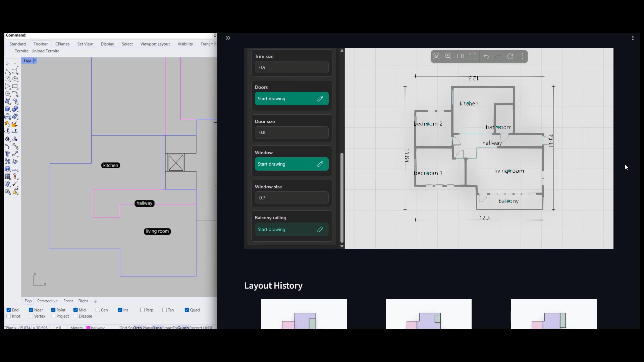Click the AR cube icon in viewer toolbar

click(x=436, y=56)
